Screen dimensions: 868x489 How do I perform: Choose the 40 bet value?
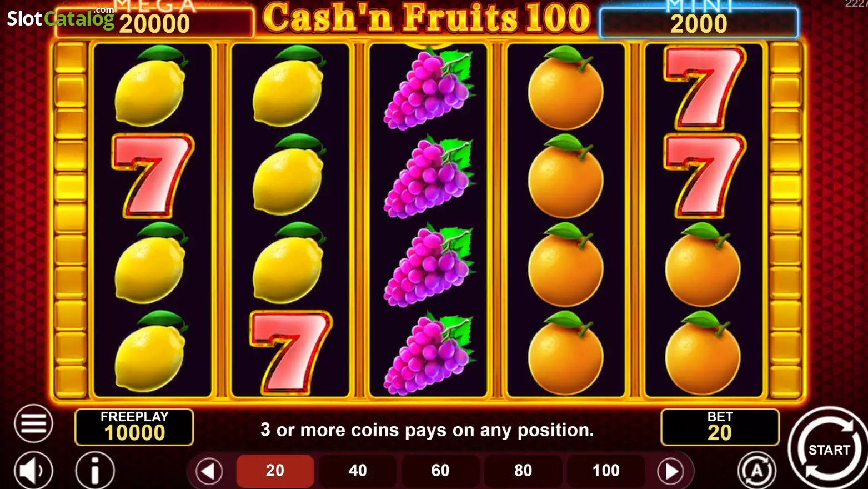click(358, 471)
